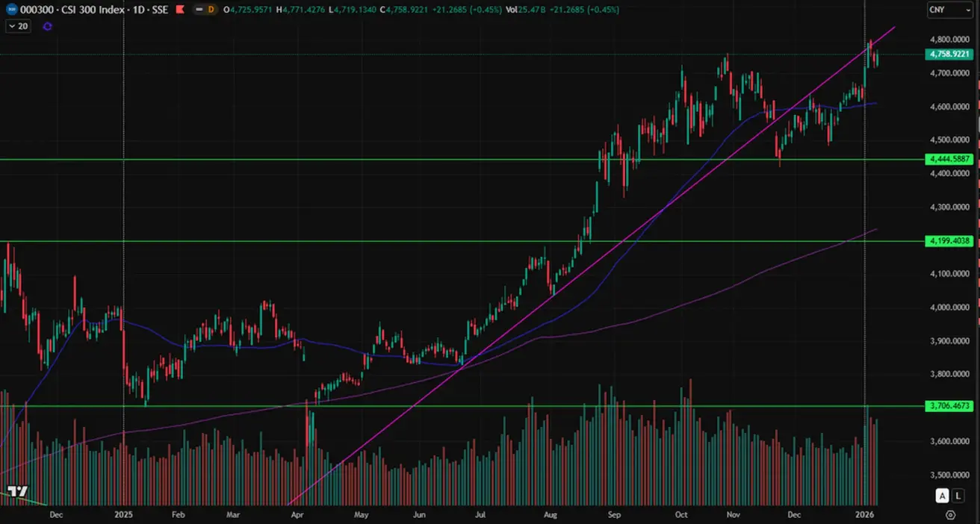This screenshot has width=980, height=524.
Task: Click the current price label 4,758.9221
Action: pos(949,54)
